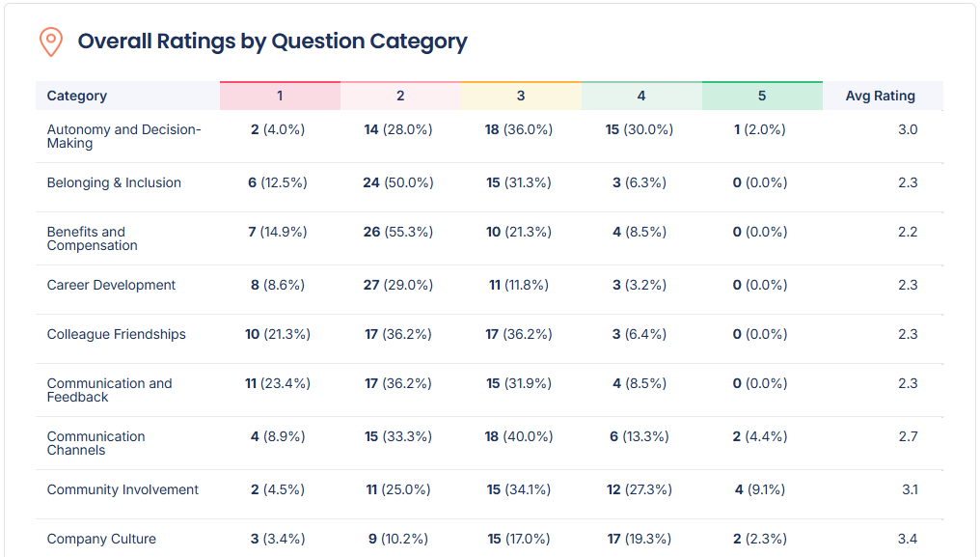Select the Communication Channels row label
The height and width of the screenshot is (557, 980).
(95, 443)
